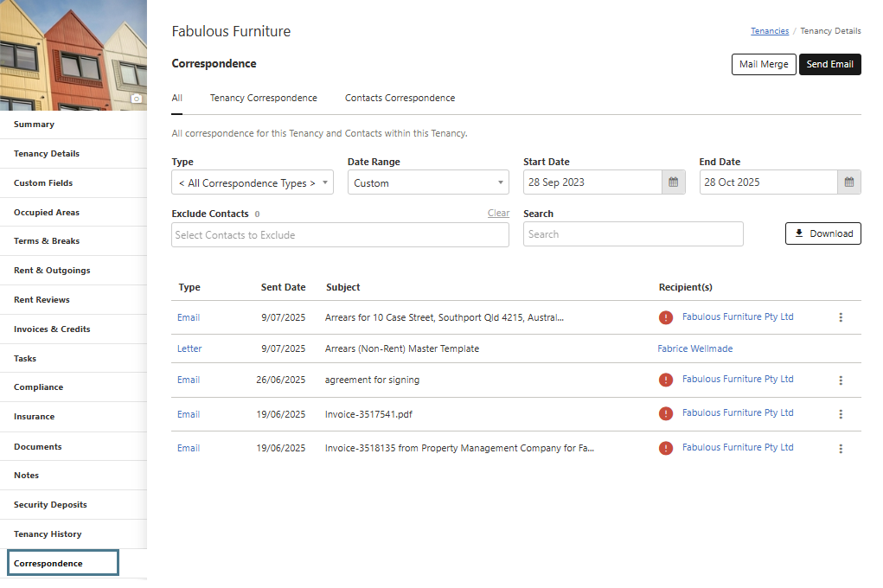Screen dimensions: 883x588
Task: Download the correspondence list
Action: (x=822, y=233)
